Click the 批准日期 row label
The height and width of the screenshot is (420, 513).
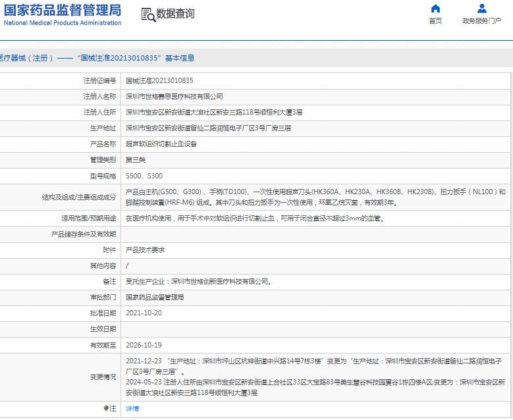pyautogui.click(x=103, y=313)
